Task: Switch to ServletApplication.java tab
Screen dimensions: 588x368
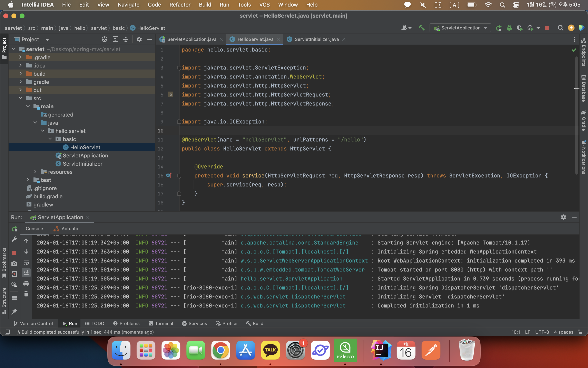Action: coord(192,39)
